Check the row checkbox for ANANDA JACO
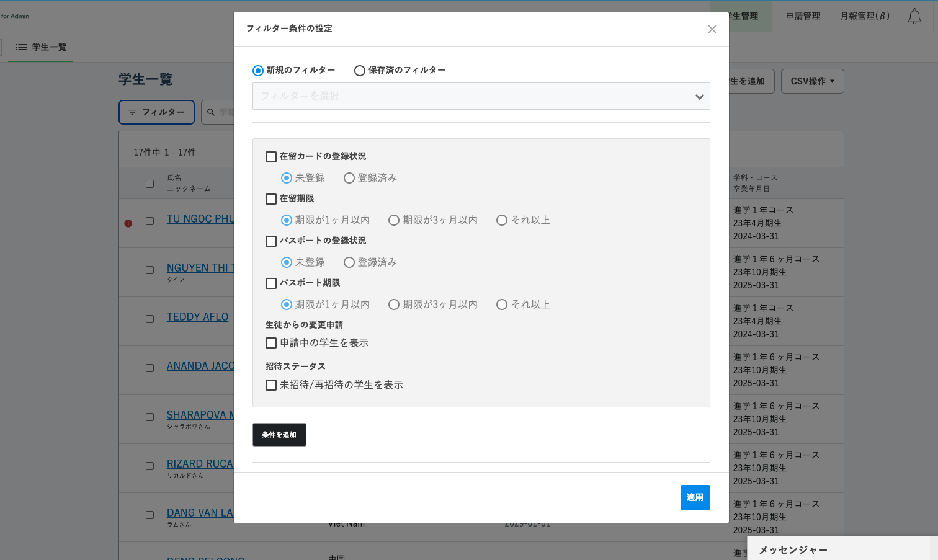 point(150,368)
